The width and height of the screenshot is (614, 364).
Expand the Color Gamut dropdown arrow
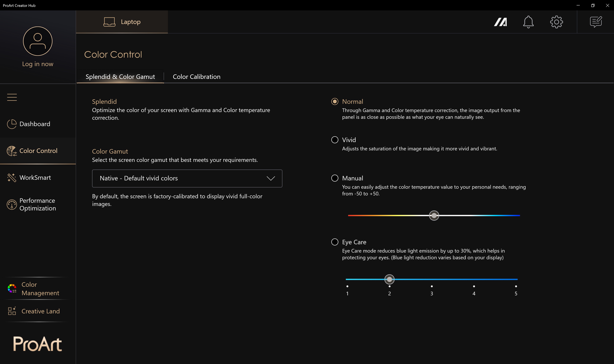[x=271, y=178]
